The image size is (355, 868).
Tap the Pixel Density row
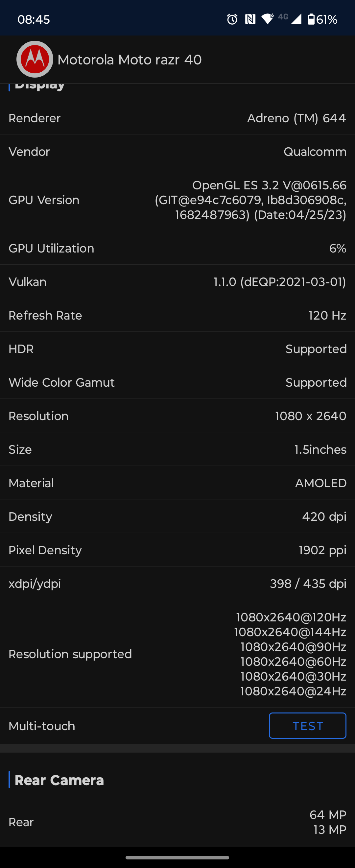177,550
